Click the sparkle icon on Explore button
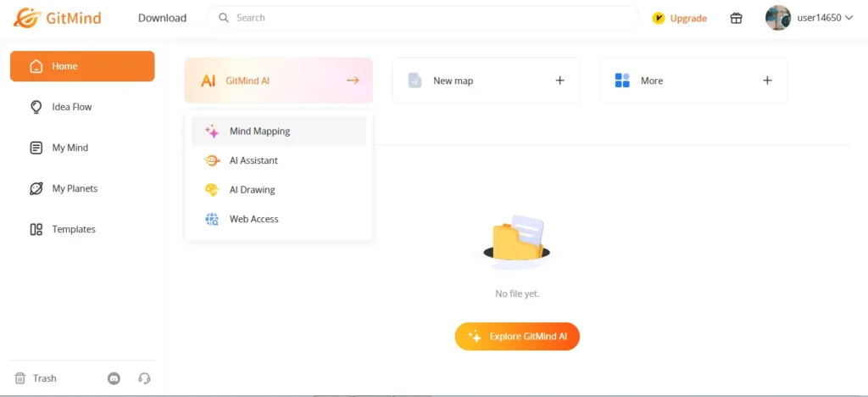868x397 pixels. [x=475, y=336]
